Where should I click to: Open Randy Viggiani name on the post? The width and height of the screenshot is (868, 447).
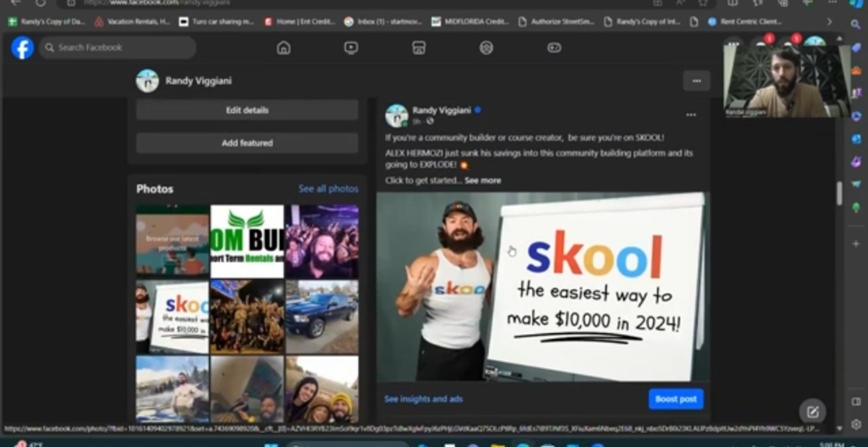pyautogui.click(x=442, y=110)
